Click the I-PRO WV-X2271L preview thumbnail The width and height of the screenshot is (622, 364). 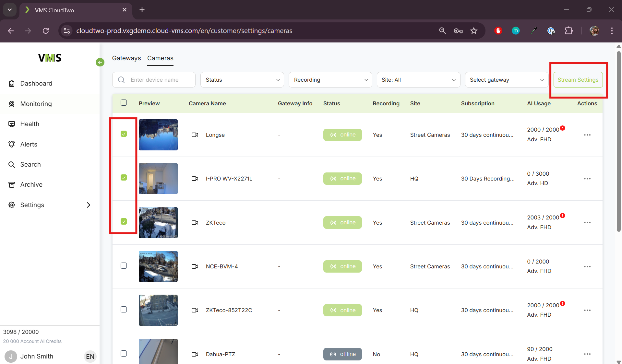158,179
